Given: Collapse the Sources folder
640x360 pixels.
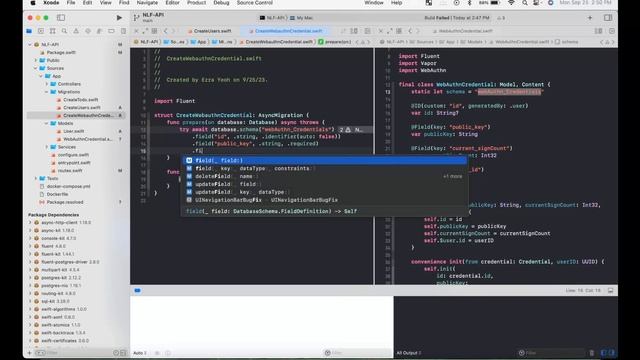Looking at the screenshot, I should pyautogui.click(x=36, y=68).
